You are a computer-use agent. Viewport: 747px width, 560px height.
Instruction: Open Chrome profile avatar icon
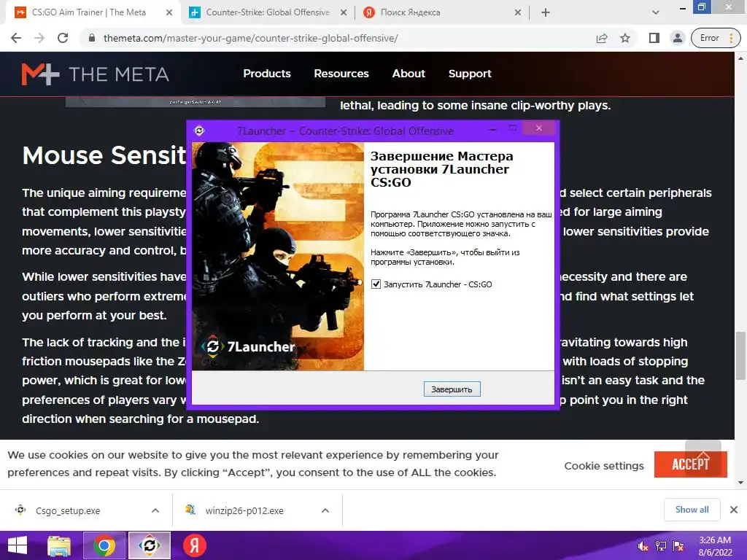pyautogui.click(x=677, y=38)
